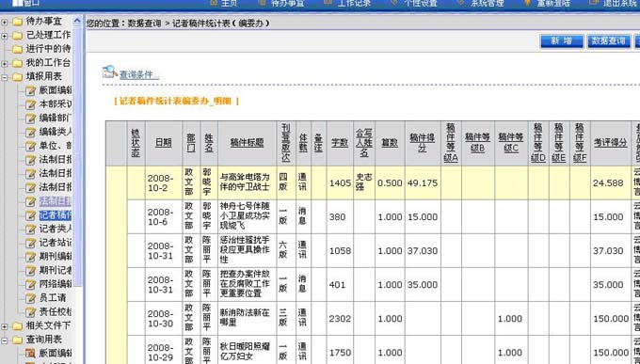The image size is (640, 364).
Task: Click the 单位 form item icon
Action: 31,146
